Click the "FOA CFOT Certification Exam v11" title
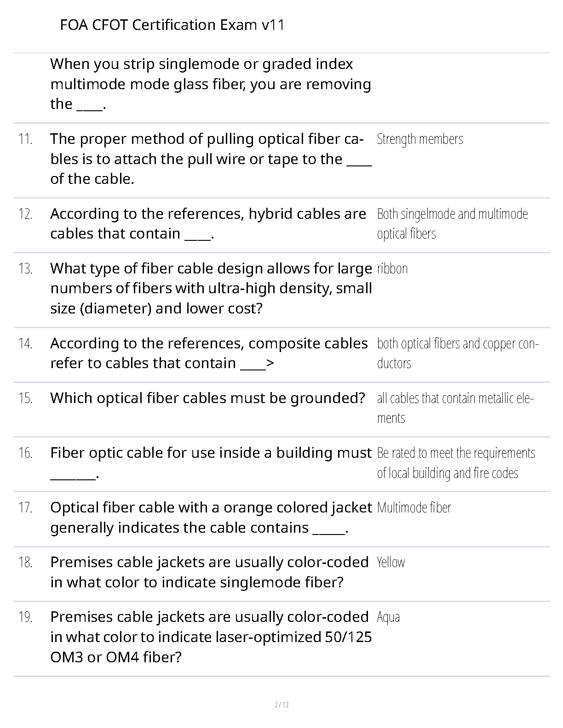This screenshot has width=563, height=728. point(172,25)
